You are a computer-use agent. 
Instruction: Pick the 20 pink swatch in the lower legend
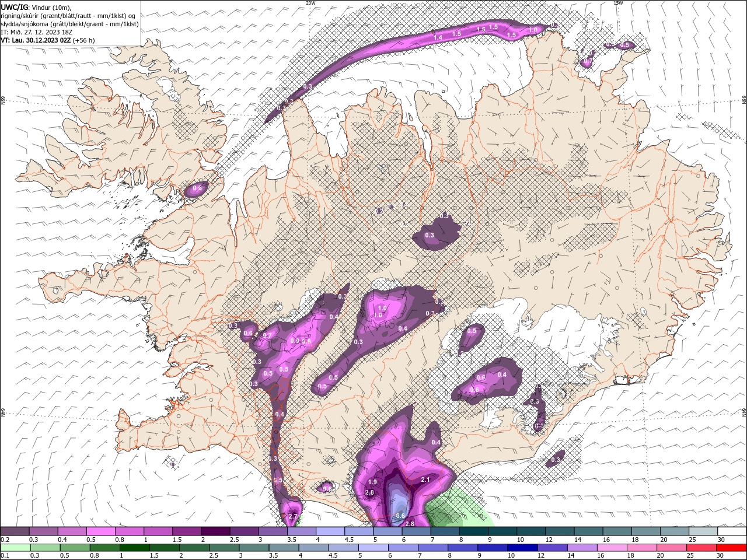pyautogui.click(x=672, y=548)
